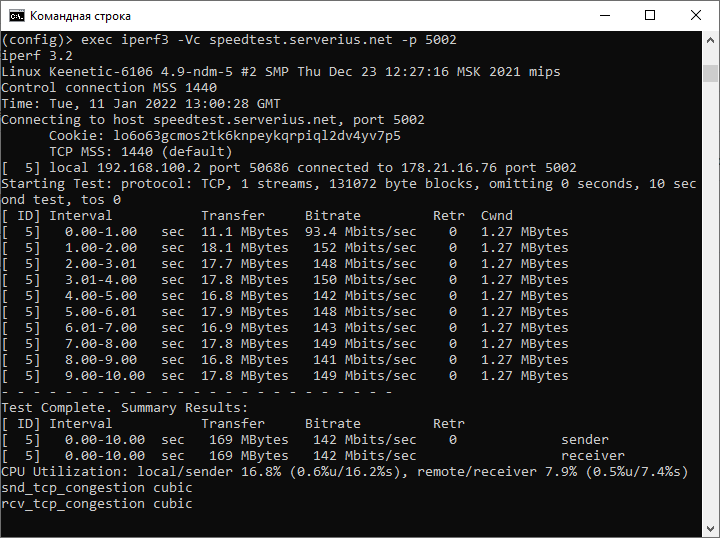Click '141 Mbits/sec' in the 8.00-9.00 row
The height and width of the screenshot is (538, 720).
(x=365, y=360)
